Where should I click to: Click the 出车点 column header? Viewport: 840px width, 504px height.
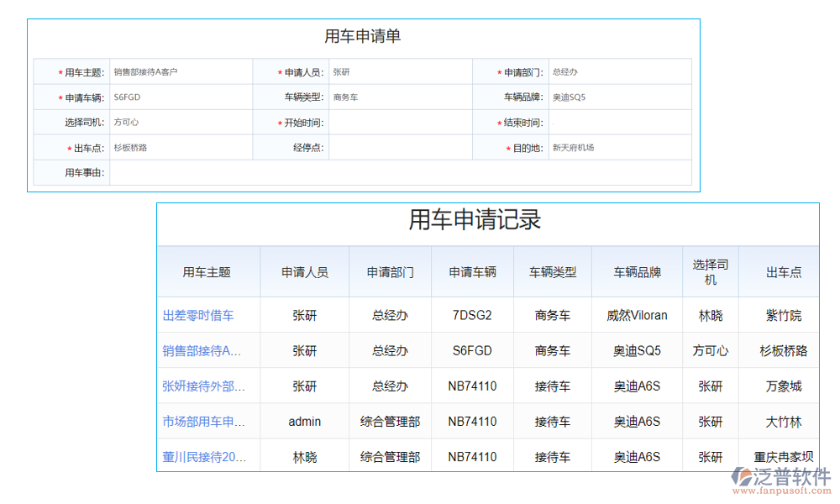click(779, 270)
